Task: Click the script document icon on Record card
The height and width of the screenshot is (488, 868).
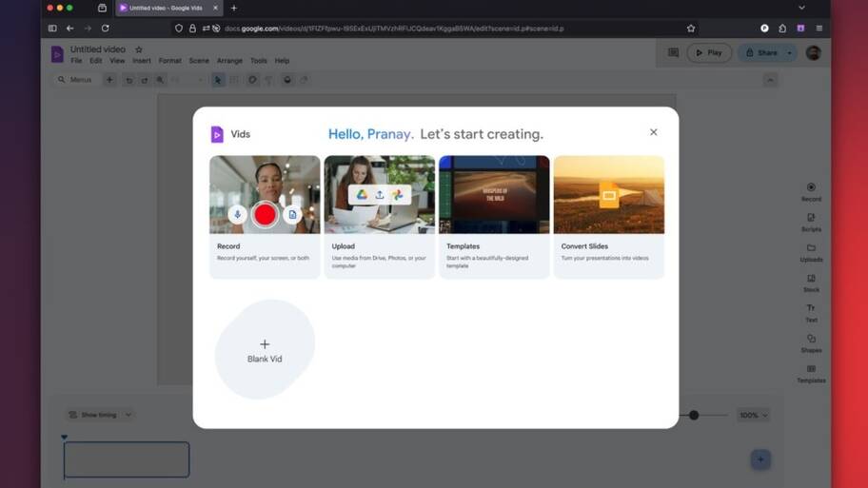Action: [292, 214]
